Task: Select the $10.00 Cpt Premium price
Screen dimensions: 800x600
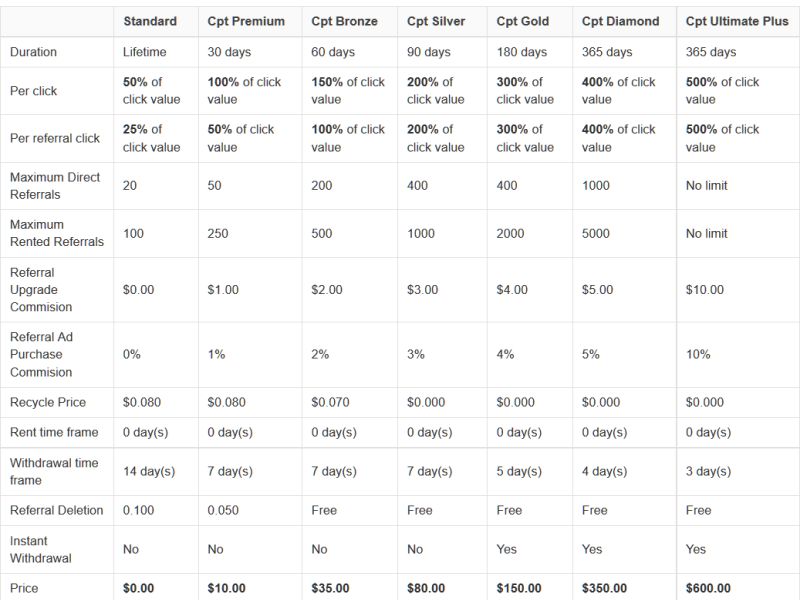Action: pos(226,588)
